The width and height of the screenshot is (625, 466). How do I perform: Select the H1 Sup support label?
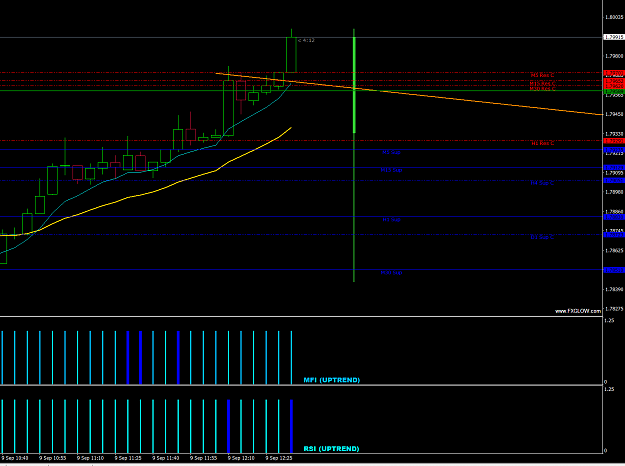coord(391,219)
